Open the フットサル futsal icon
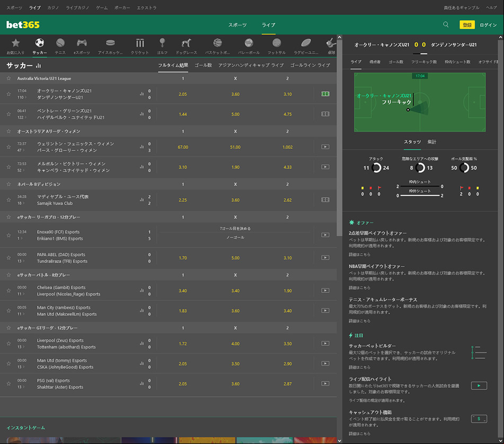504x444 pixels. [x=277, y=43]
